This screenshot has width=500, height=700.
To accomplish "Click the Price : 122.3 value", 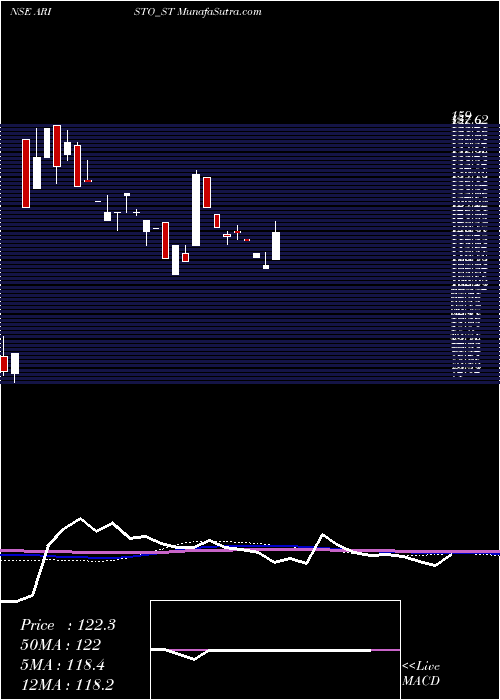I will 68,625.
